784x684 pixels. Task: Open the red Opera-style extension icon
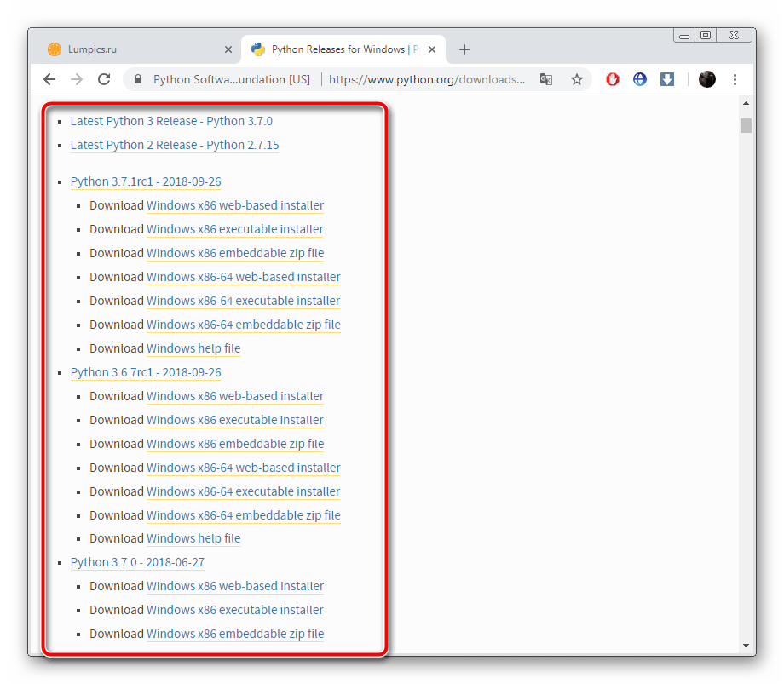pos(613,79)
